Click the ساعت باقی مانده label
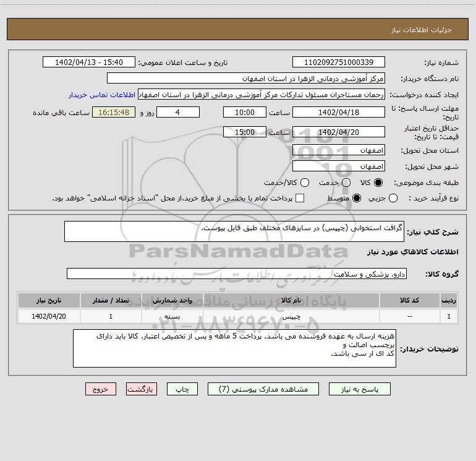 [61, 113]
